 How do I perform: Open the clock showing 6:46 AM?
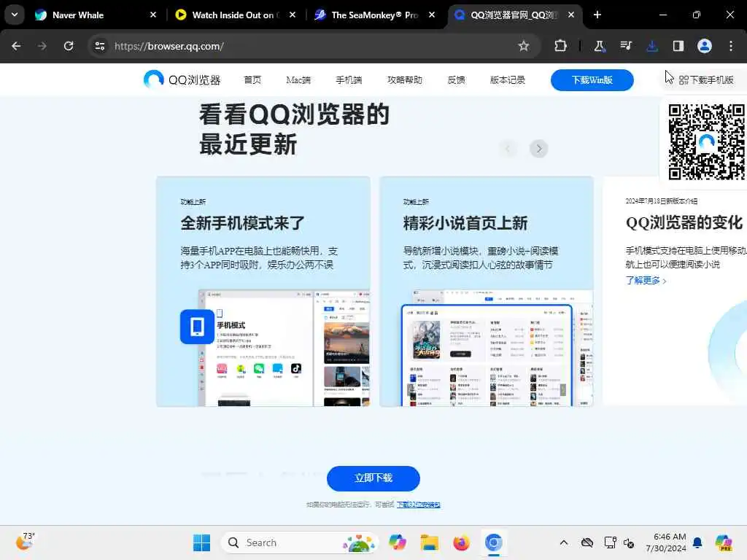pyautogui.click(x=665, y=542)
